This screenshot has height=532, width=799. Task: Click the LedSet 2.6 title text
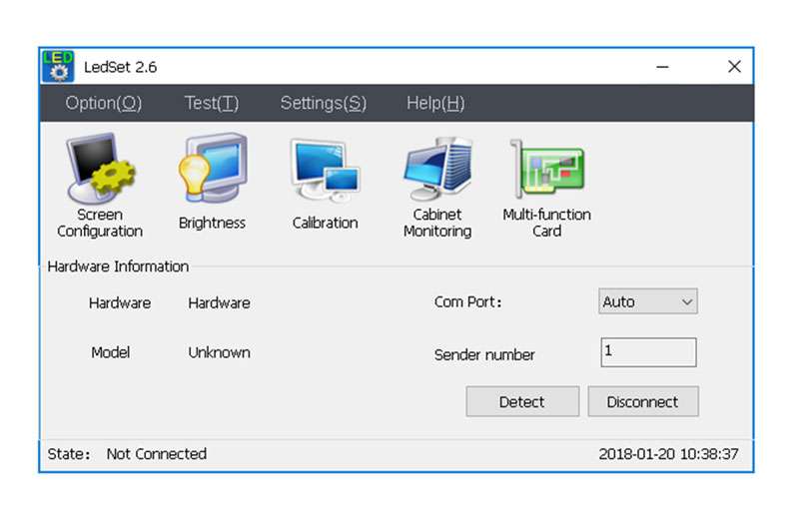coord(120,67)
